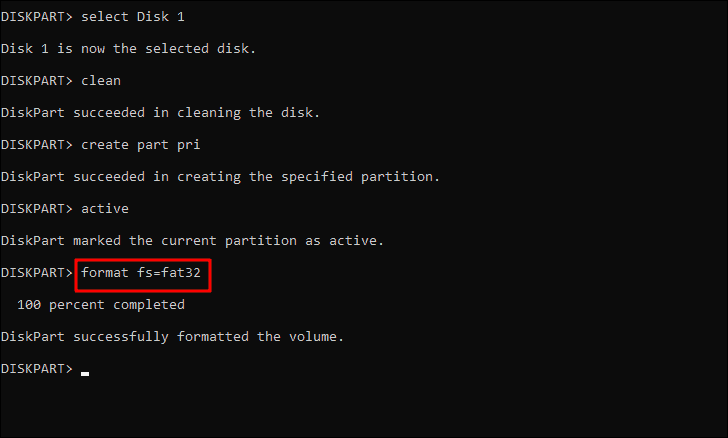Click the DISKPART> prompt before 'active'

coord(37,209)
